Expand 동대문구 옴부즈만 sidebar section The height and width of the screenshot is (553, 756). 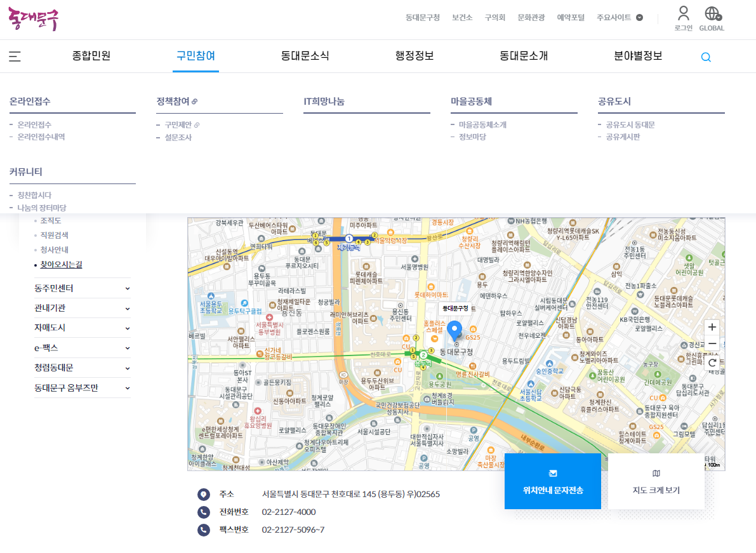click(82, 388)
